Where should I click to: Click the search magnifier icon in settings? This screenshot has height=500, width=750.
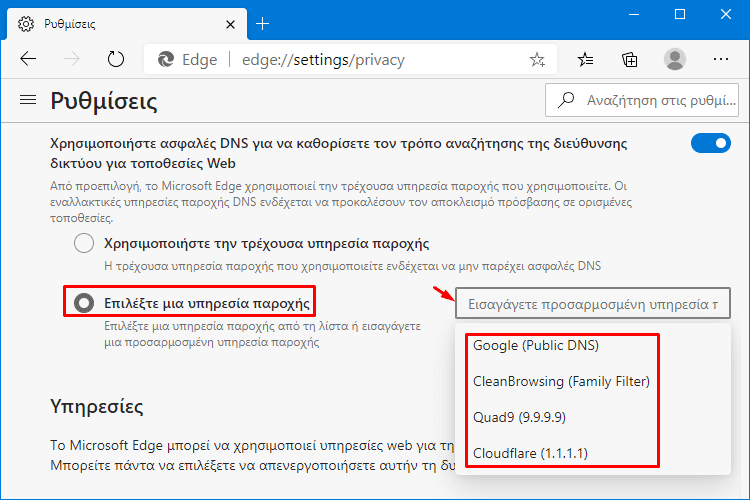(x=566, y=100)
